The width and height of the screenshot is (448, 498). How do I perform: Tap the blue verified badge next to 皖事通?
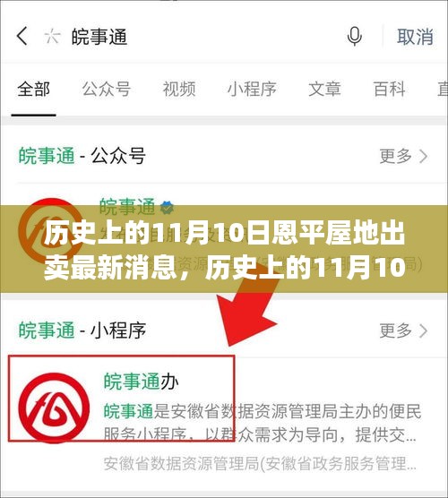[168, 207]
